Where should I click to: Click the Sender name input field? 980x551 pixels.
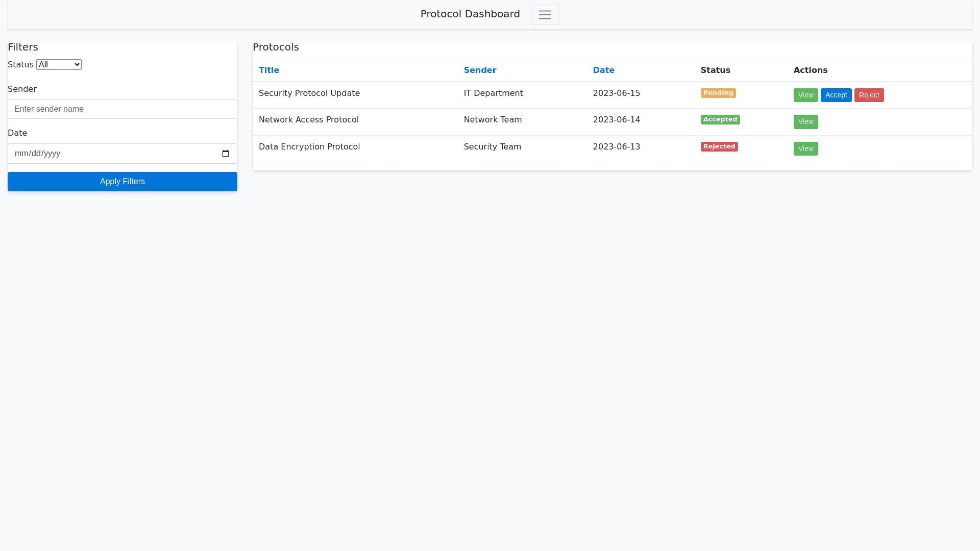(122, 109)
